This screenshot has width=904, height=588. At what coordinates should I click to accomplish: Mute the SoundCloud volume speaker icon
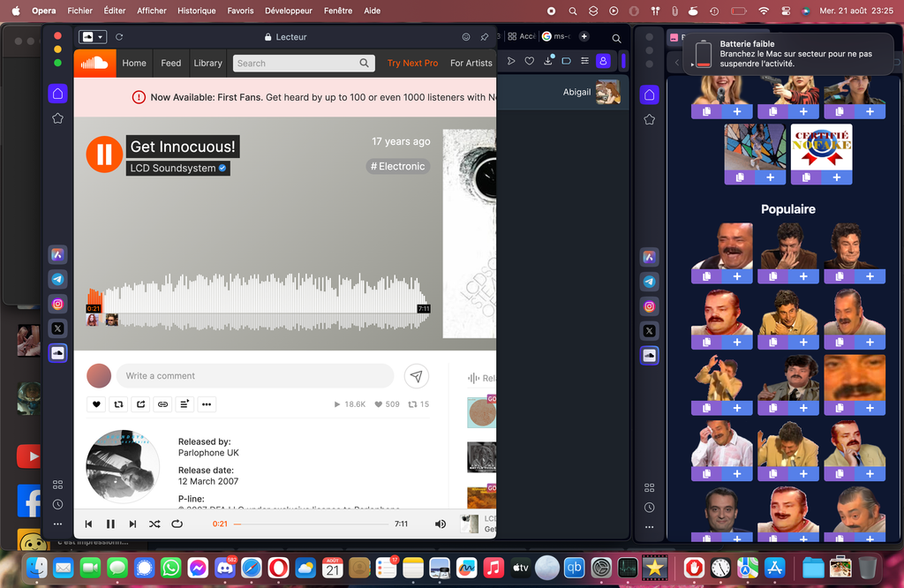[x=441, y=524]
